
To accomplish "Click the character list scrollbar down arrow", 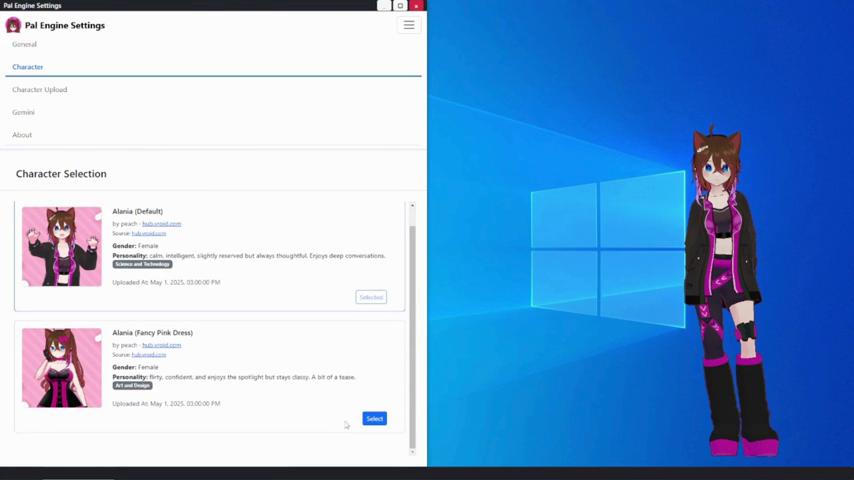I will 412,452.
